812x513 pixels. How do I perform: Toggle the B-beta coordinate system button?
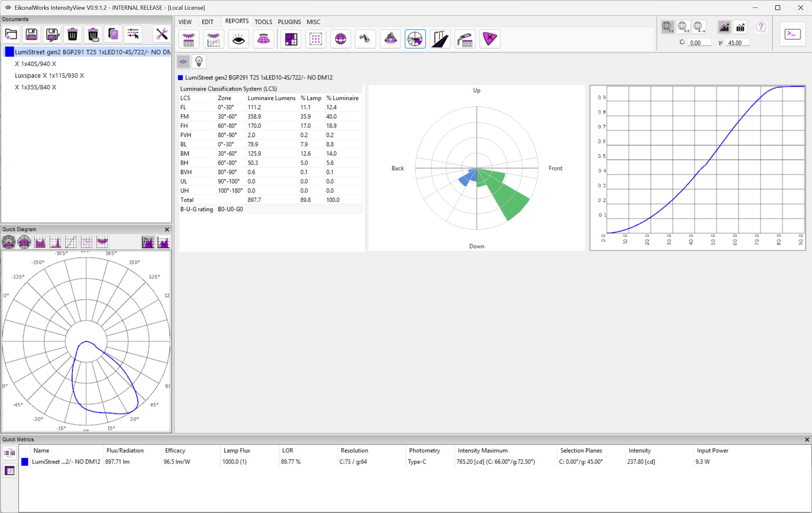click(x=683, y=27)
